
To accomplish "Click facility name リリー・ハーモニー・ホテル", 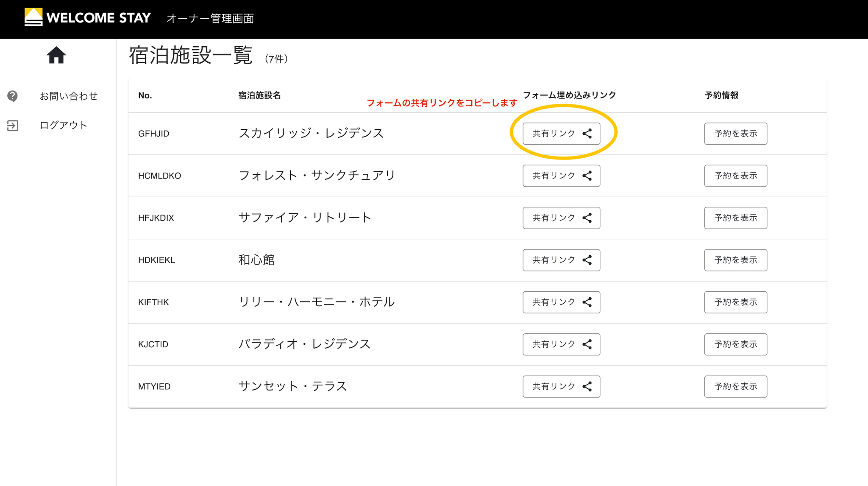I will (317, 302).
